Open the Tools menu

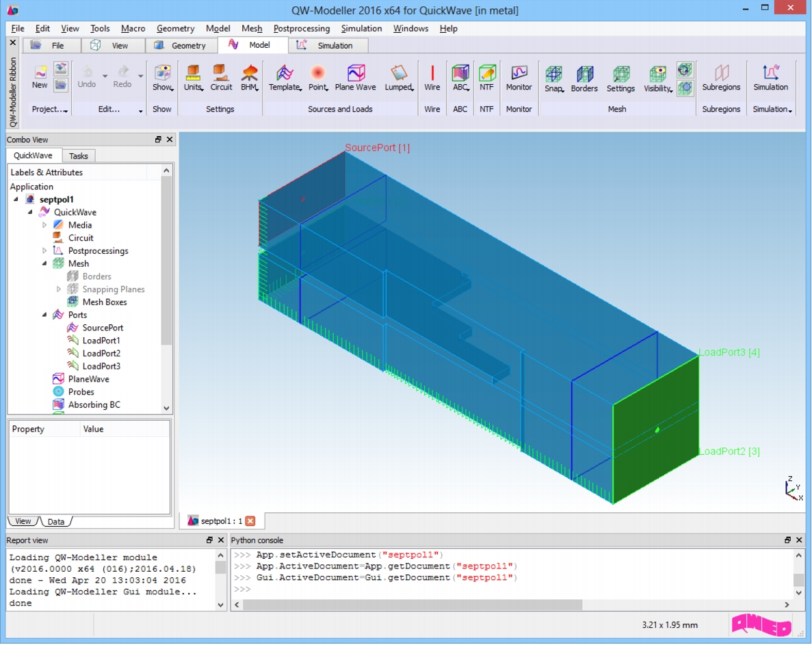coord(100,29)
